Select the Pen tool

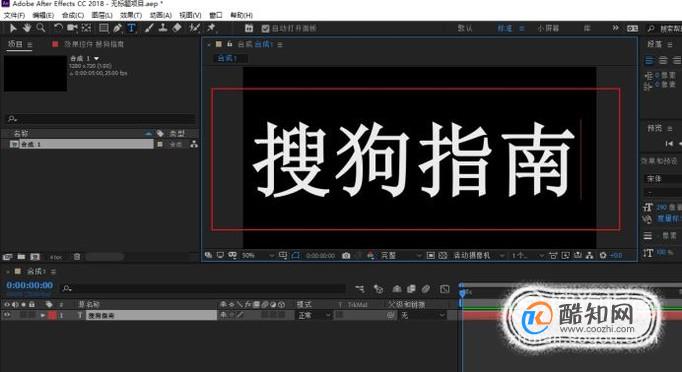click(x=117, y=28)
